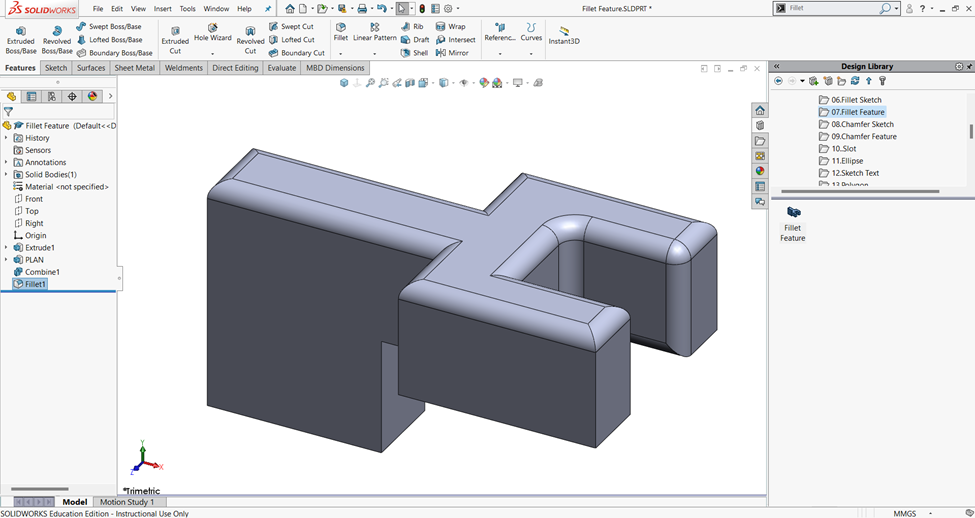Click the Fillet Feature library thumbnail
Image resolution: width=975 pixels, height=518 pixels.
coord(793,223)
